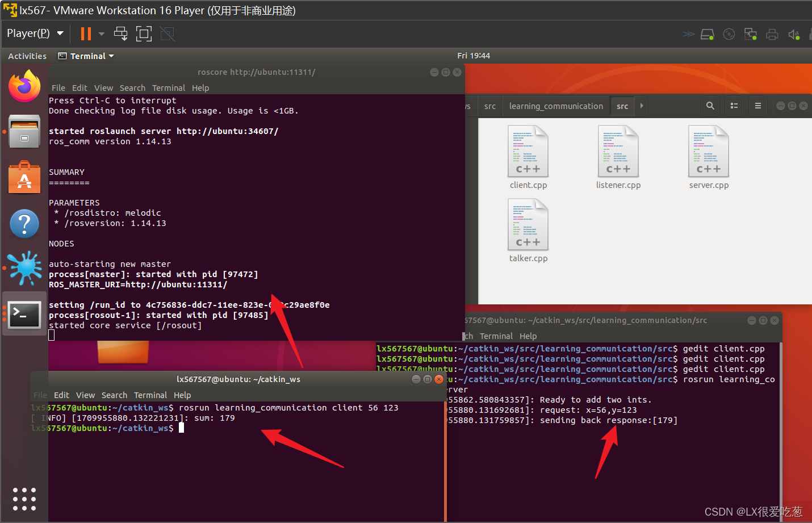The image size is (812, 523).
Task: Open View menu in roscore terminal
Action: (103, 88)
